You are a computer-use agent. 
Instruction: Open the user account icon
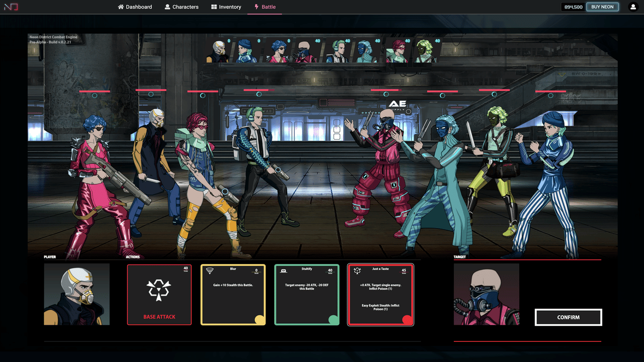coord(633,7)
